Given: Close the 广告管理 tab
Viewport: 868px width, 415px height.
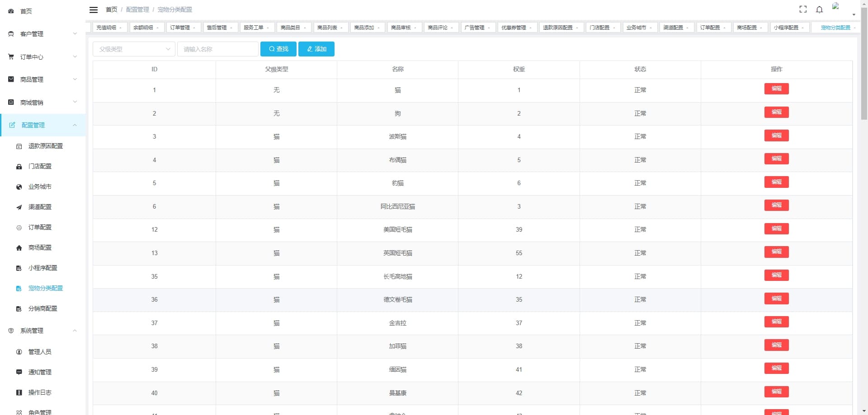Looking at the screenshot, I should 489,28.
